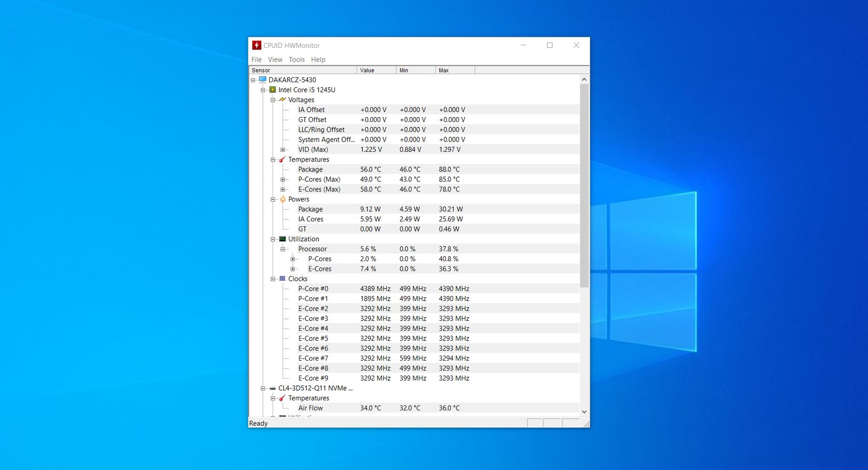868x470 pixels.
Task: Click the Sensor column header
Action: coord(303,70)
